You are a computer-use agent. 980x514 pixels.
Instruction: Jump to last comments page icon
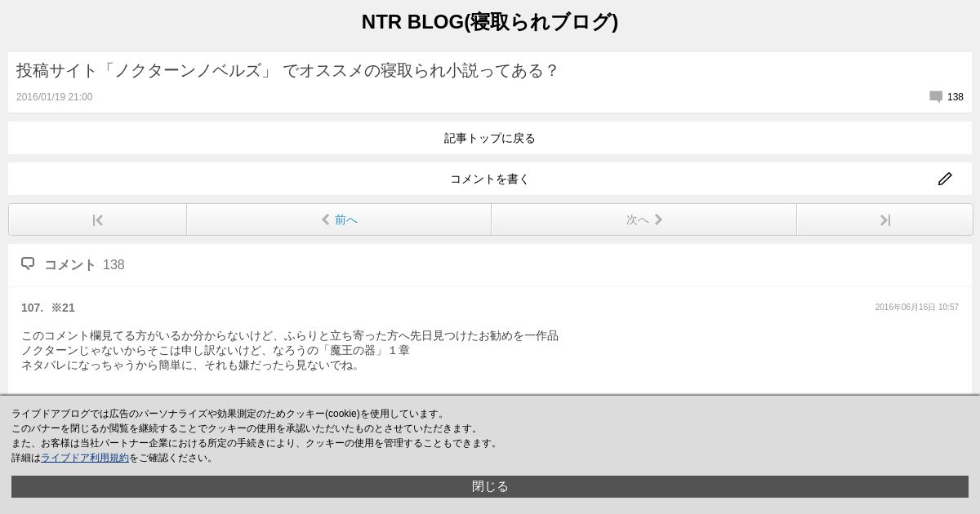pos(885,219)
